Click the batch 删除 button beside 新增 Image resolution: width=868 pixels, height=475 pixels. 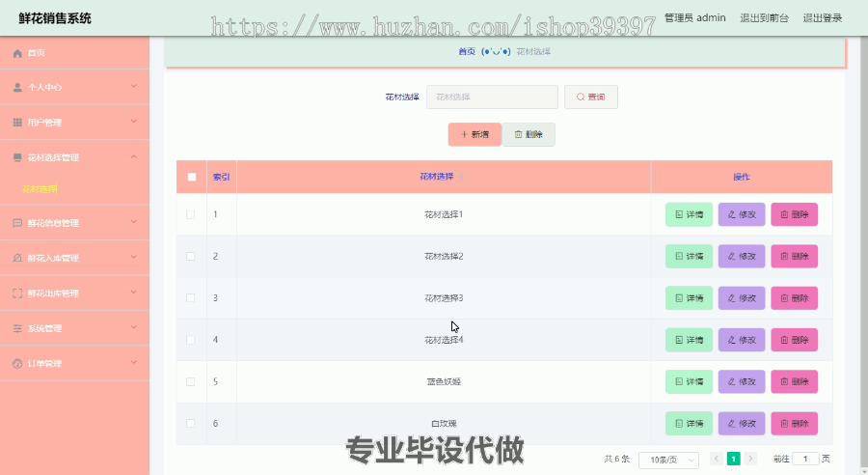(x=529, y=135)
